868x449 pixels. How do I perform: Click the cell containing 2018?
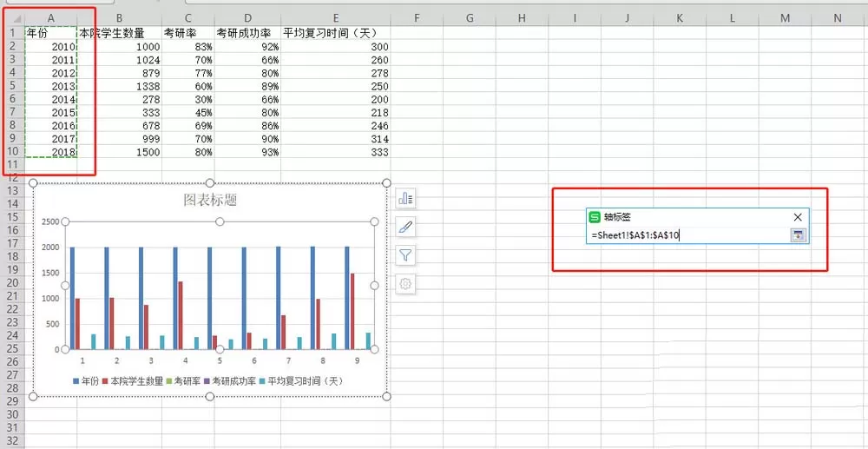click(50, 152)
